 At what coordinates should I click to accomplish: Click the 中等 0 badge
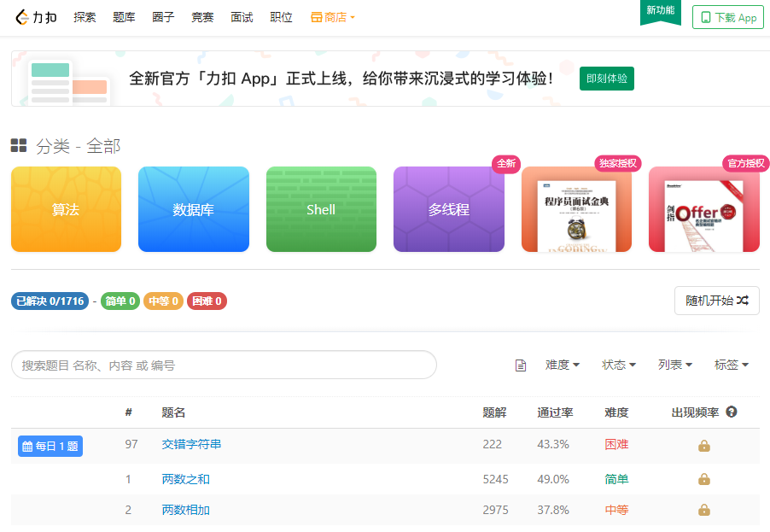pos(163,301)
